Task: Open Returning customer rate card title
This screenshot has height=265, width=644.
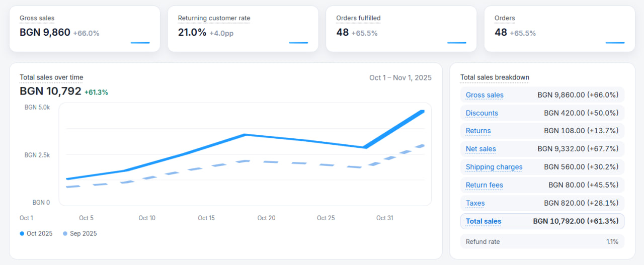Action: (214, 18)
